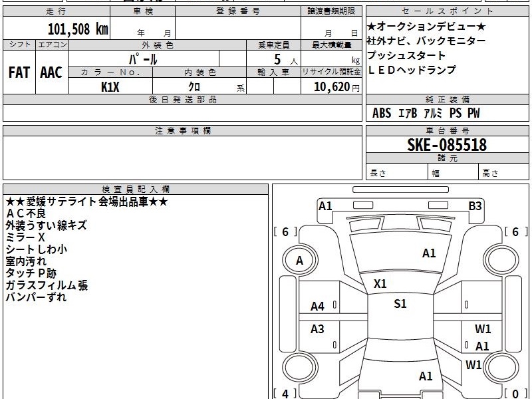Select the K1X color number cell
The width and height of the screenshot is (532, 399).
[x=110, y=86]
